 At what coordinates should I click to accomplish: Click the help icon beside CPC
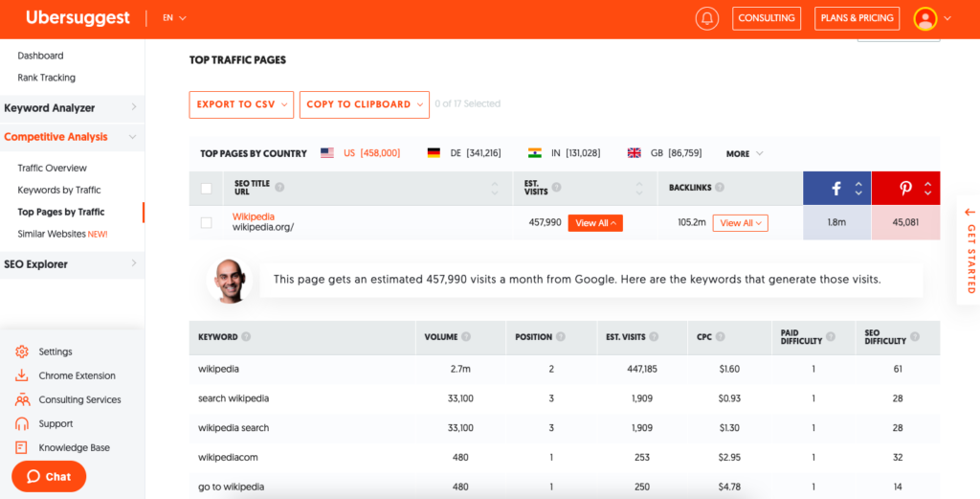point(720,336)
